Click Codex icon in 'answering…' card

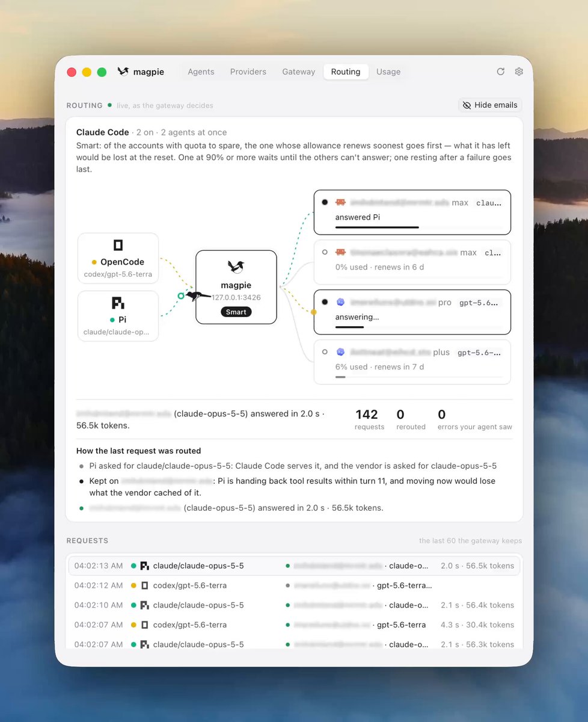[x=341, y=302]
